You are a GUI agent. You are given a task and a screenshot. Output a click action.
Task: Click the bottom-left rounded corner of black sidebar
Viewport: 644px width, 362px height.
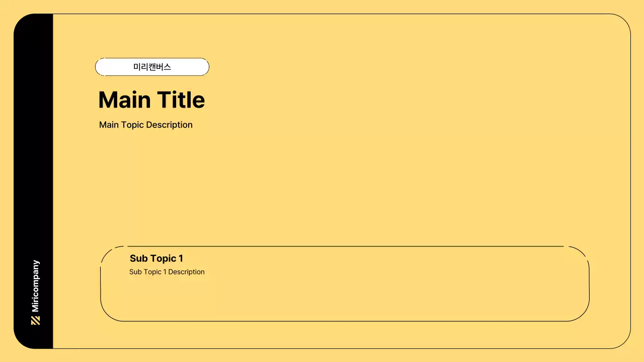21,341
